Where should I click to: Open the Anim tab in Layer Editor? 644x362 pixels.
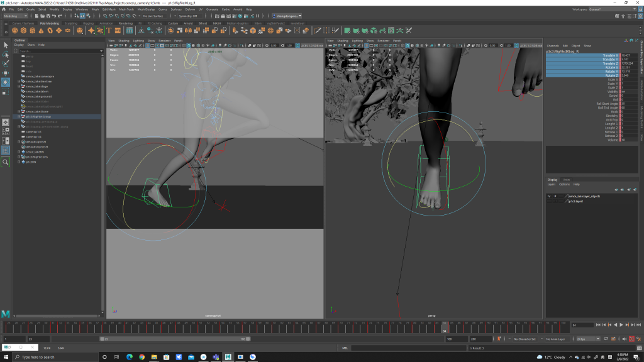click(x=566, y=180)
